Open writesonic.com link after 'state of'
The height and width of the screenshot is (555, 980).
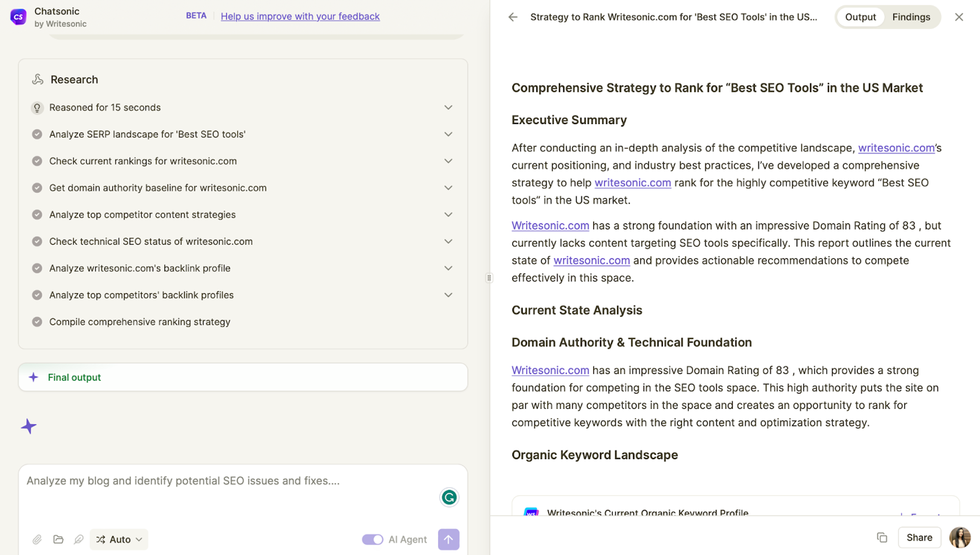[592, 260]
